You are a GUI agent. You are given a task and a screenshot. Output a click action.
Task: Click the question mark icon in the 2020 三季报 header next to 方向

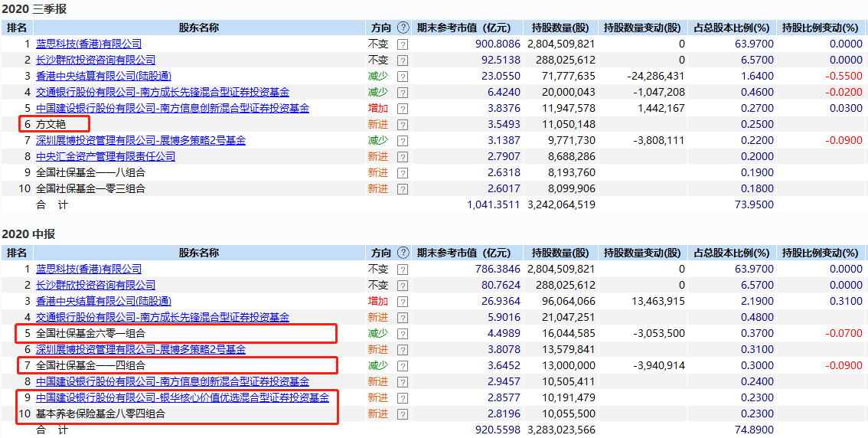403,28
